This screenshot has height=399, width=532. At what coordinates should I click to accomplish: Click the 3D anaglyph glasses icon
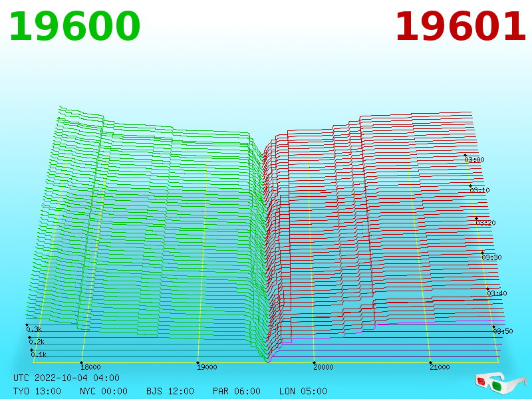click(x=500, y=383)
